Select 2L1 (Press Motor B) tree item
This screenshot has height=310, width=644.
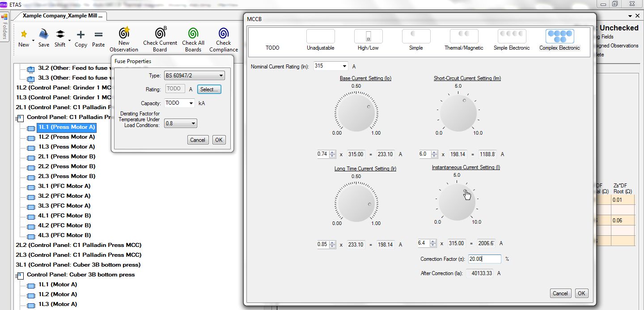click(x=67, y=157)
